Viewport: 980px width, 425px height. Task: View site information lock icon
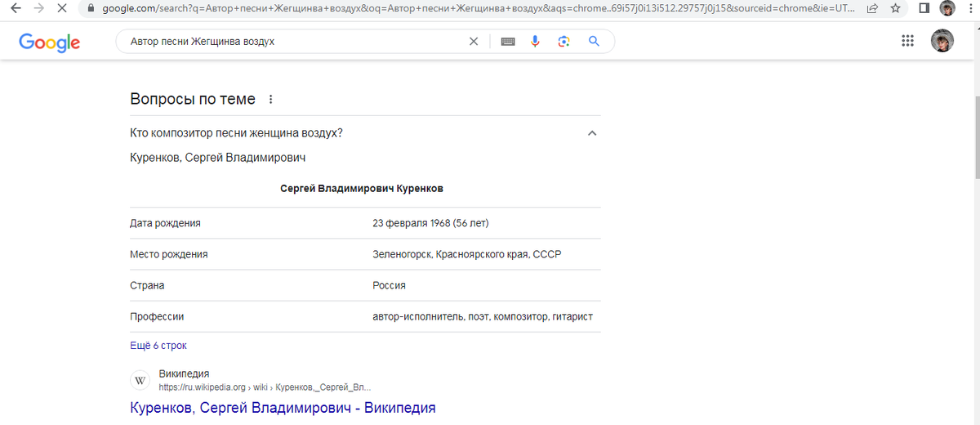pyautogui.click(x=90, y=9)
